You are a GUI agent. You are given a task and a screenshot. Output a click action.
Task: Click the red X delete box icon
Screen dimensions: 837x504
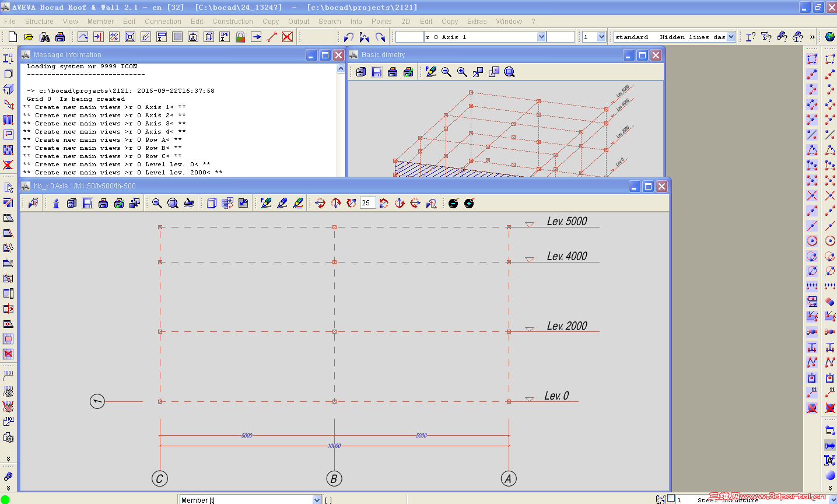click(288, 37)
